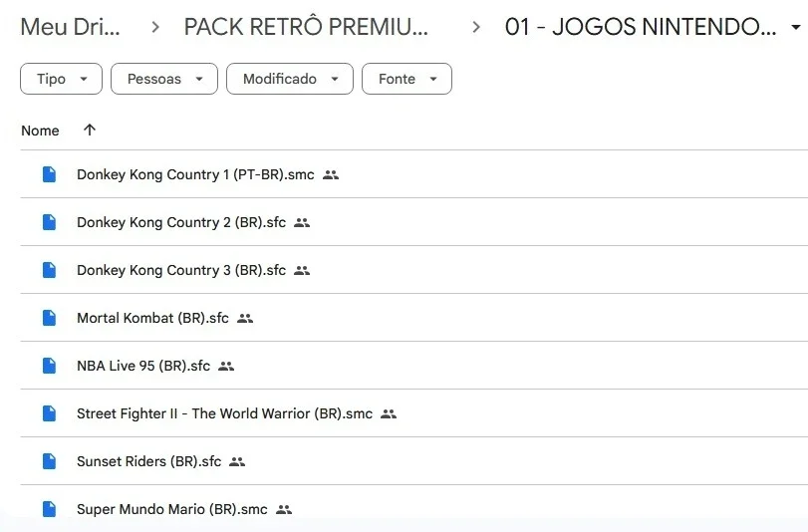Click the file icon for Donkey Kong Country 3
The image size is (808, 532).
click(x=49, y=270)
